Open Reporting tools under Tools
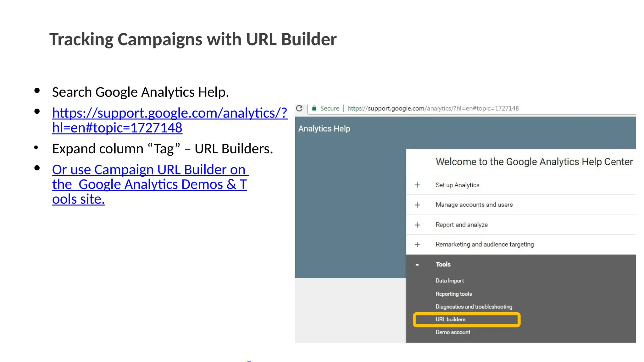 pyautogui.click(x=453, y=294)
